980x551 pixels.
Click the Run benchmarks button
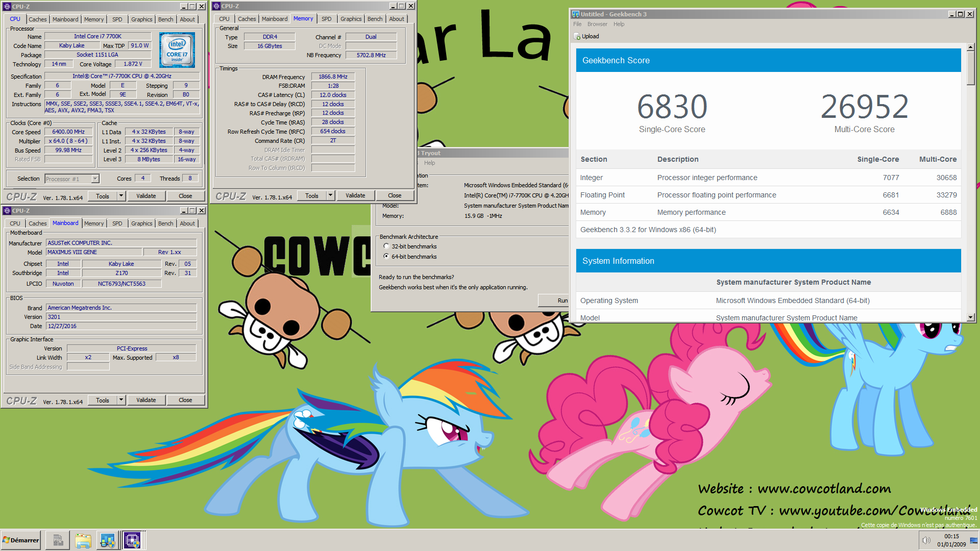(554, 300)
